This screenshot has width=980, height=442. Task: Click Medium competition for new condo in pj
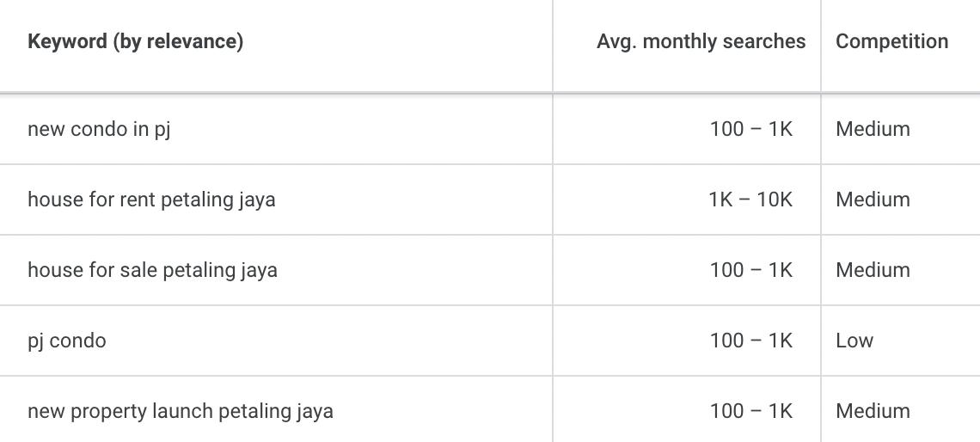(x=873, y=129)
